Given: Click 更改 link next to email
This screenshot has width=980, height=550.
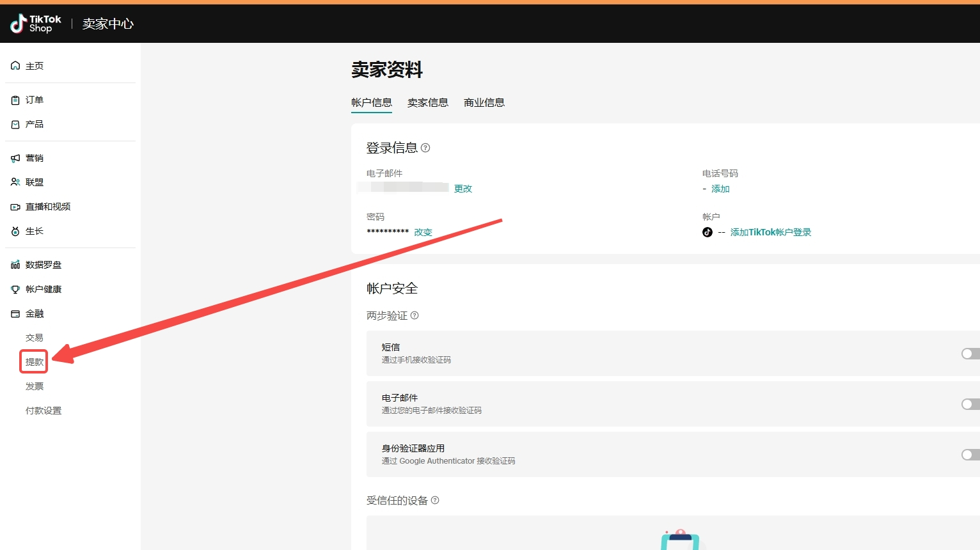Looking at the screenshot, I should pyautogui.click(x=462, y=189).
